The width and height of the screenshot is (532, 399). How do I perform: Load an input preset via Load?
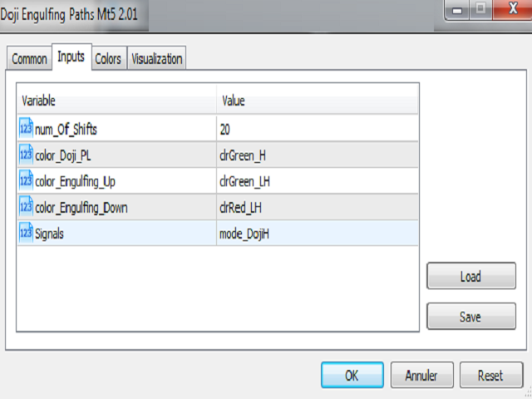[471, 276]
